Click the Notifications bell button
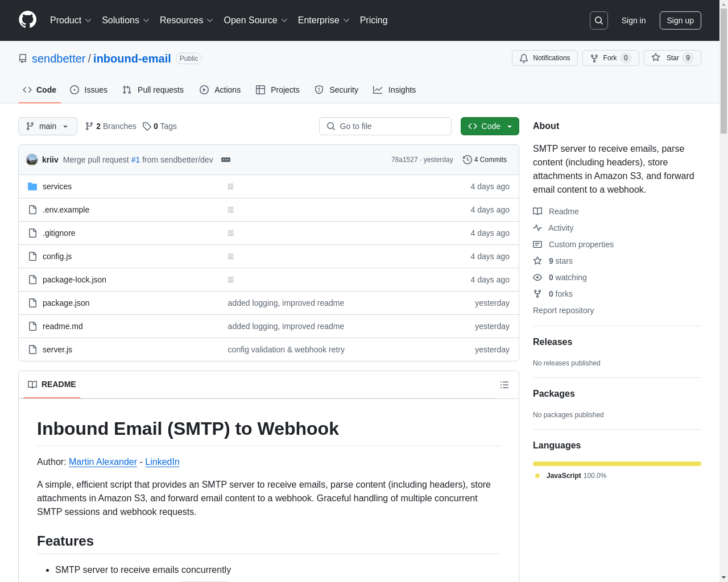This screenshot has width=728, height=582. (x=545, y=58)
